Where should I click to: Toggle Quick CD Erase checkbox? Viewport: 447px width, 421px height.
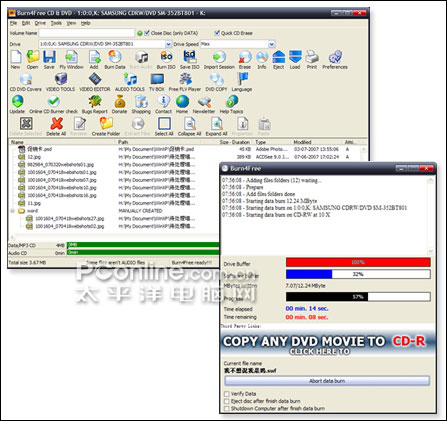point(217,33)
